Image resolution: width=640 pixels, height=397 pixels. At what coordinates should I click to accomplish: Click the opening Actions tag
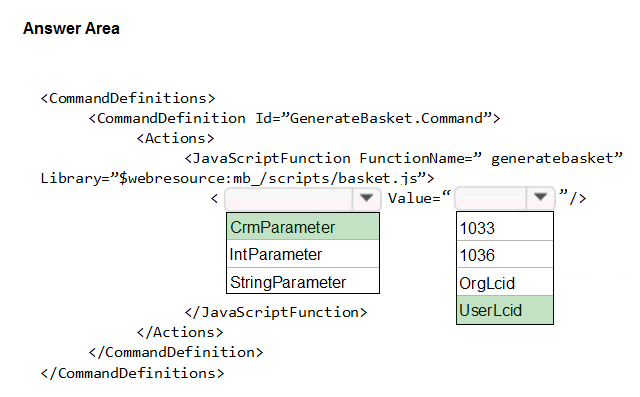pos(176,138)
